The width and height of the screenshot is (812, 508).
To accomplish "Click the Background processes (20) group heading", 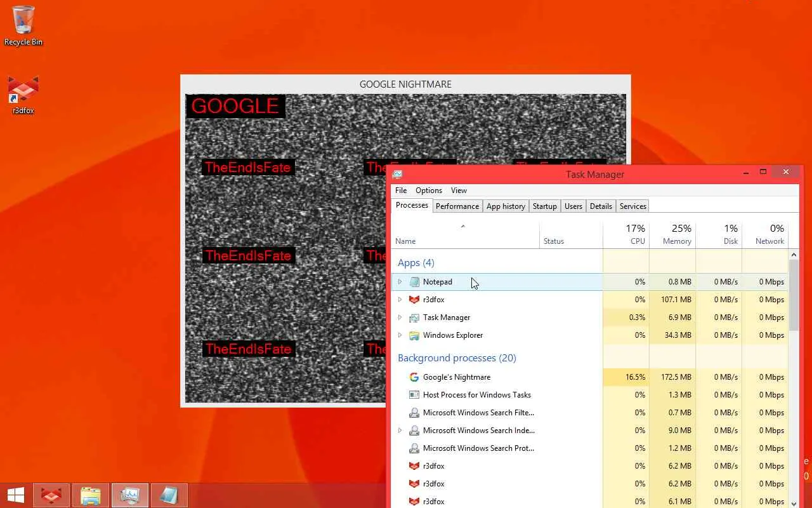I will coord(457,358).
